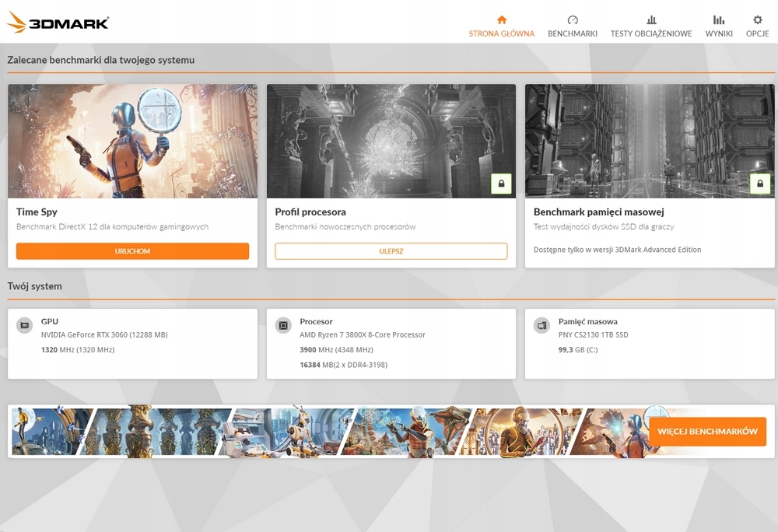Click the Pamięć masowa drive icon
Screen dimensions: 778x532
click(541, 325)
